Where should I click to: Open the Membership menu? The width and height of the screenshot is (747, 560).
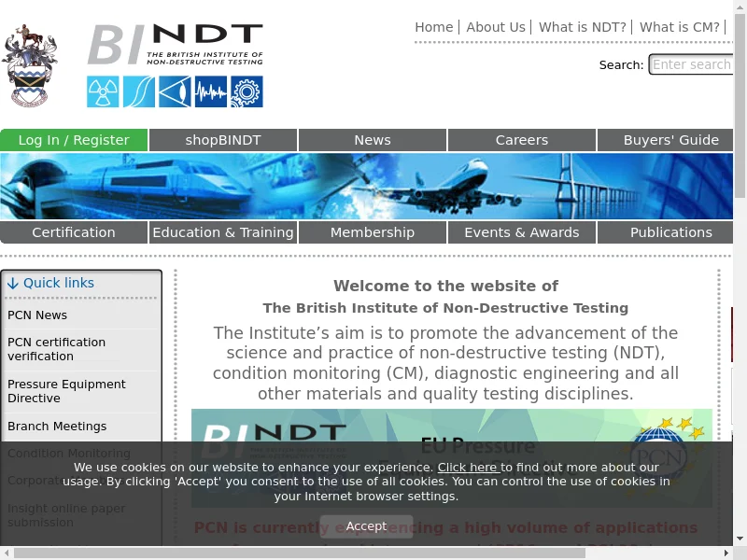pos(373,232)
